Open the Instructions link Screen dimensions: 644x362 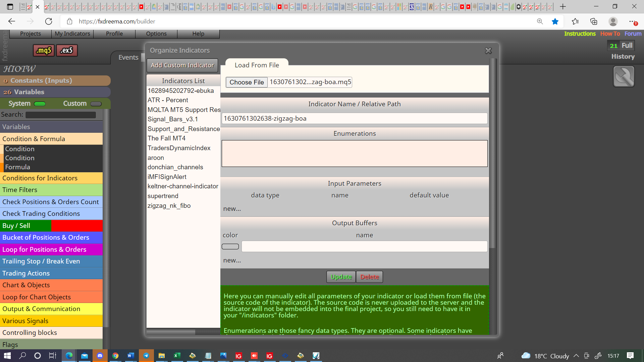tap(580, 34)
